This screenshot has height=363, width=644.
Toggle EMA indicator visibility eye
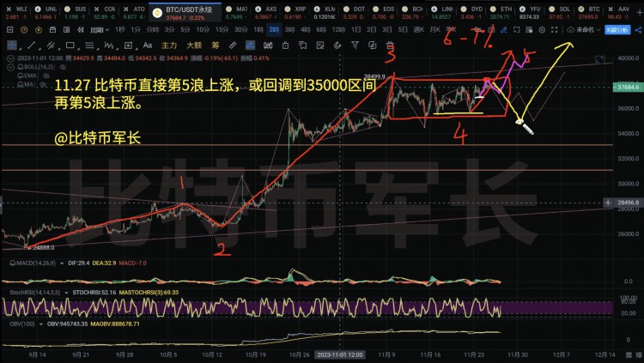coord(46,76)
